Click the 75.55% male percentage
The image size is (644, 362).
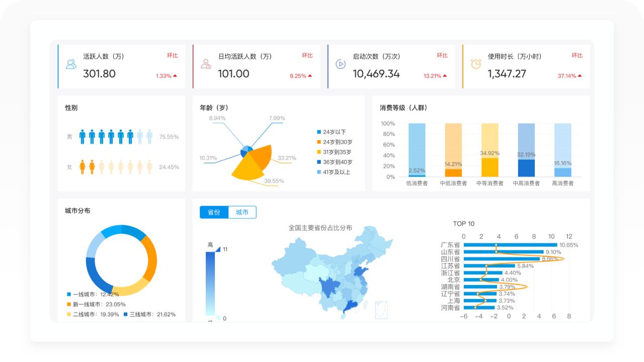pyautogui.click(x=169, y=137)
